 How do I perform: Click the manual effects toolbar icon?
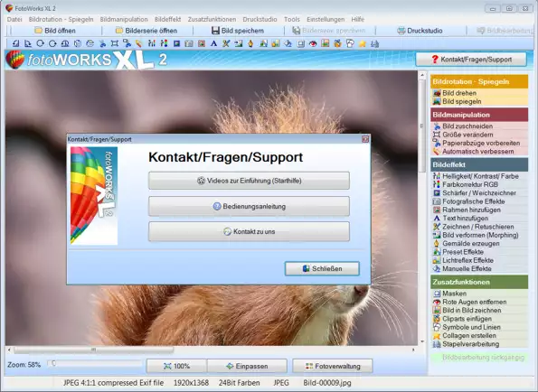[288, 43]
